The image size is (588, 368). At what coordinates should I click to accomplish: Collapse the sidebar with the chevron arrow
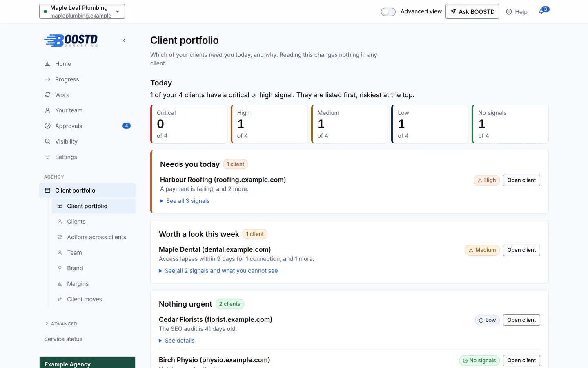(x=124, y=40)
